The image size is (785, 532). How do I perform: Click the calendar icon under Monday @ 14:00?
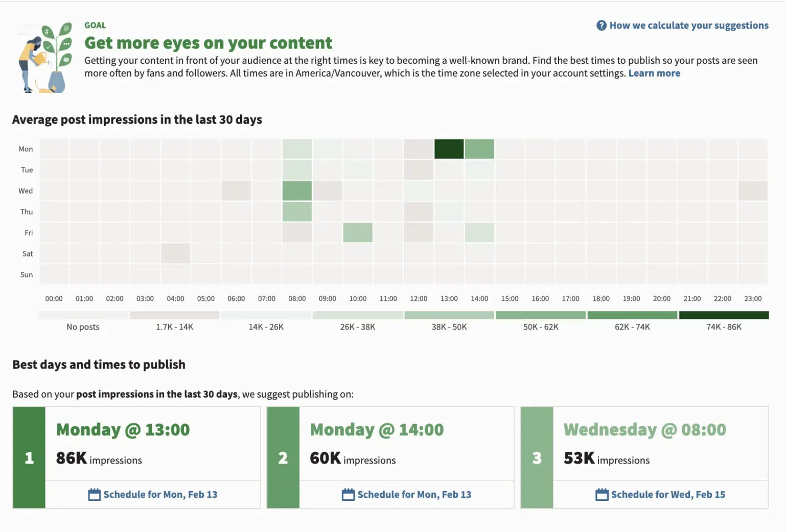(348, 494)
